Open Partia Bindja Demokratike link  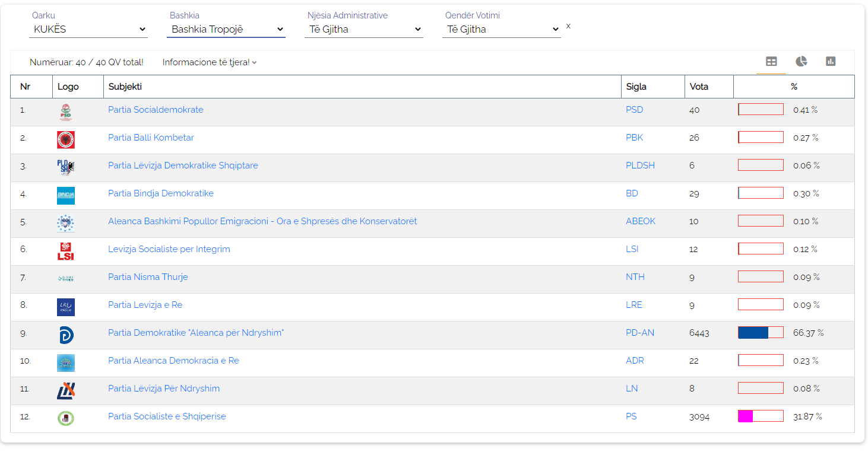point(161,193)
